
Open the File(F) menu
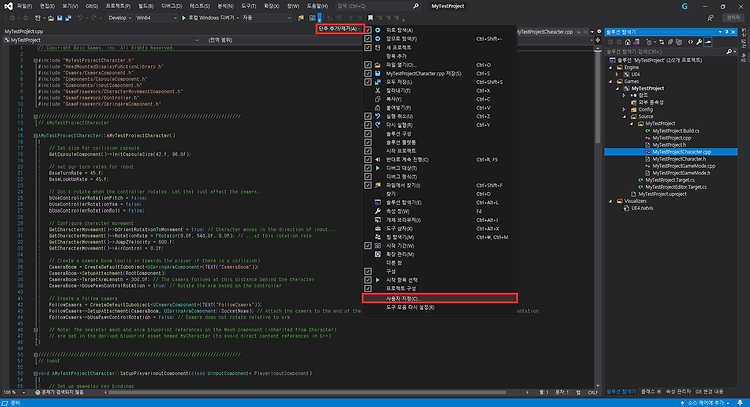(24, 6)
